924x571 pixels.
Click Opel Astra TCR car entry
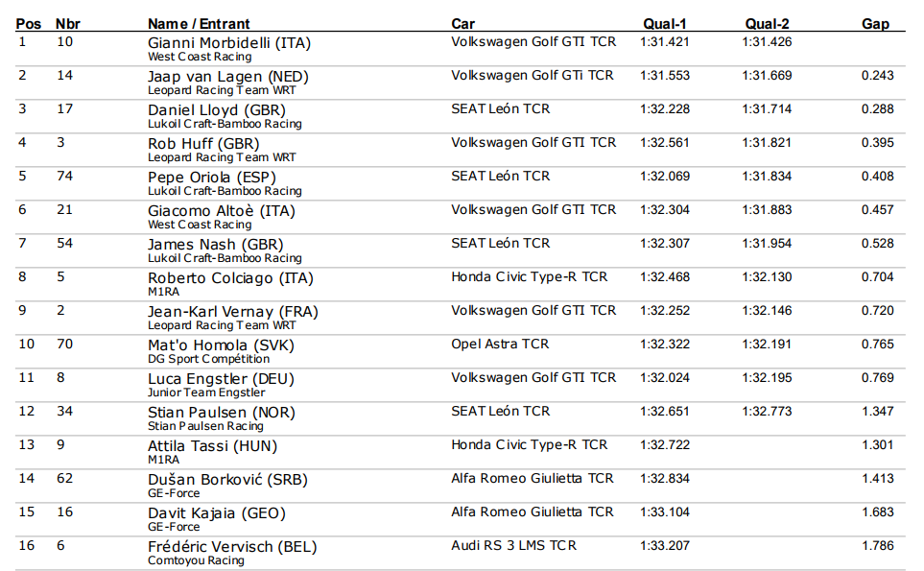500,345
